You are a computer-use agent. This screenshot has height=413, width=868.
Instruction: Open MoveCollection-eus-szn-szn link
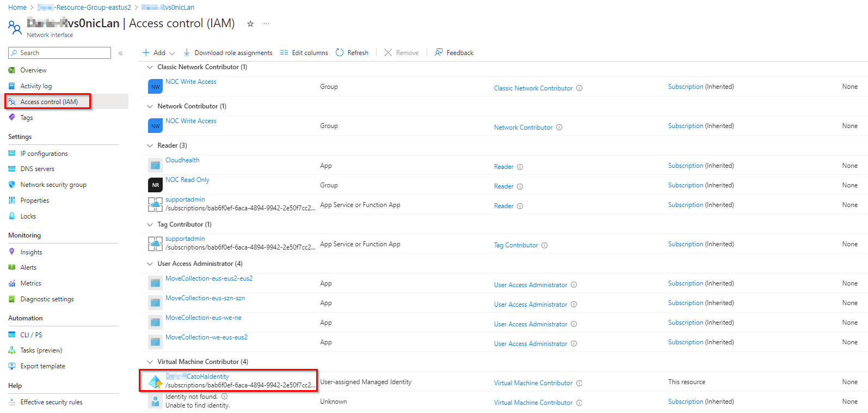pos(205,298)
